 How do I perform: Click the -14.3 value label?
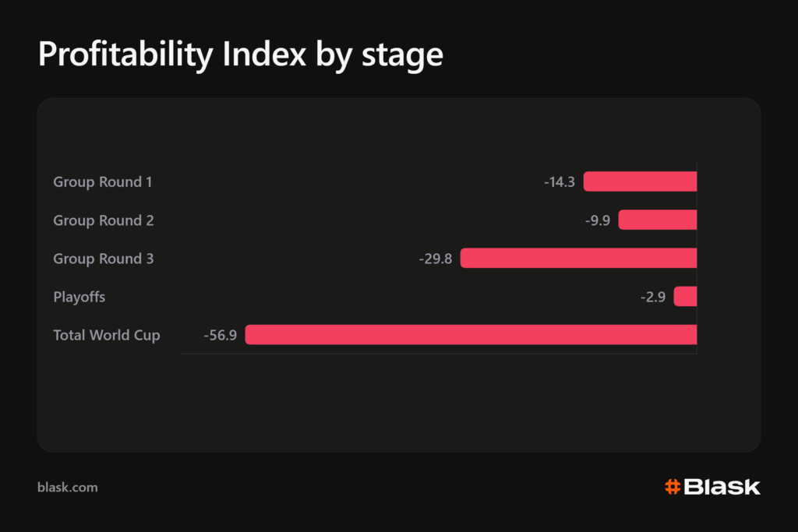click(x=560, y=182)
